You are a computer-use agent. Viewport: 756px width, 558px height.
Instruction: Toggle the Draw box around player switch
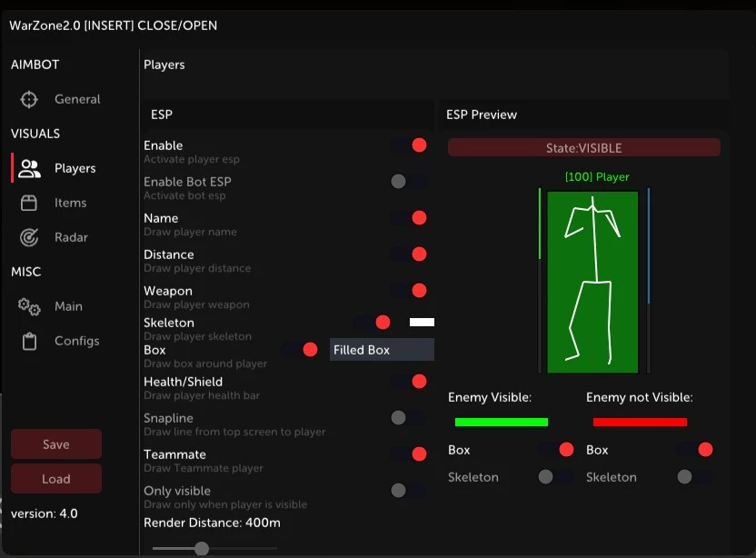(300, 350)
